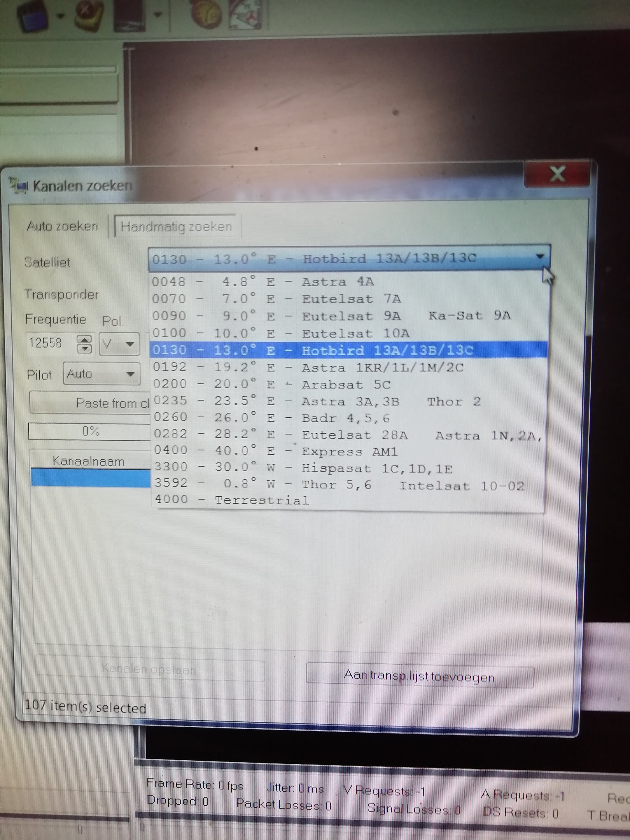Viewport: 630px width, 840px height.
Task: Click the Kanaalnaam column header
Action: 90,461
